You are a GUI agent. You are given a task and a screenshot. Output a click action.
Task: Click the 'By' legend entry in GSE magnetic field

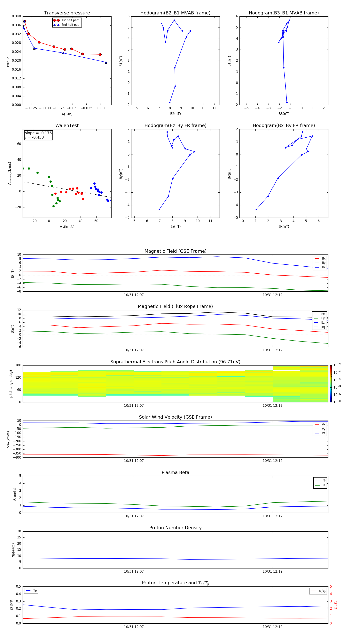(x=320, y=263)
